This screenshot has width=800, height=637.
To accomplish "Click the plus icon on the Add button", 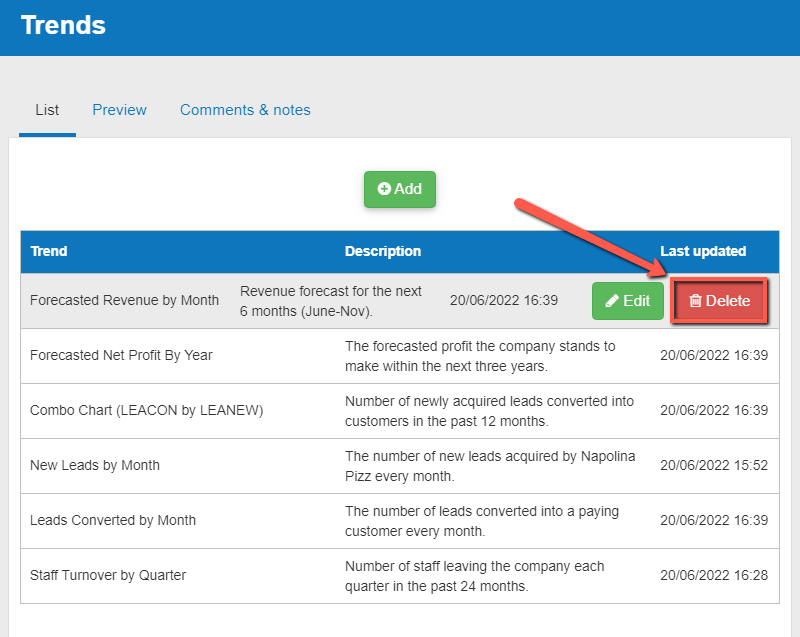I will (384, 189).
